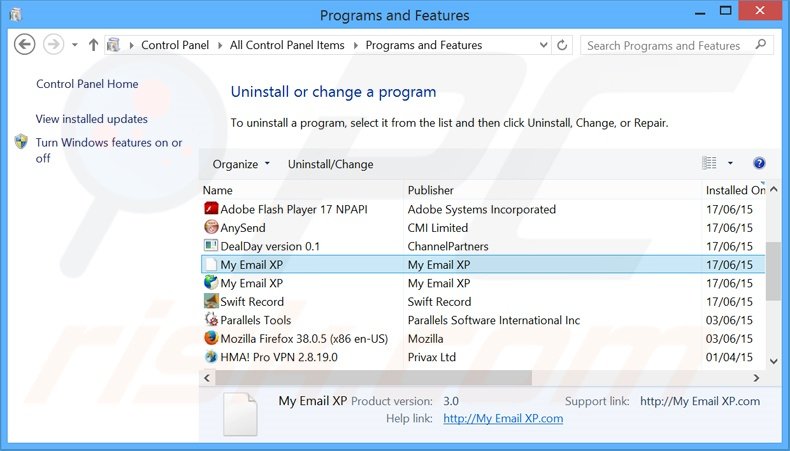Viewport: 790px width, 451px height.
Task: Change view with the view icon
Action: coord(709,163)
